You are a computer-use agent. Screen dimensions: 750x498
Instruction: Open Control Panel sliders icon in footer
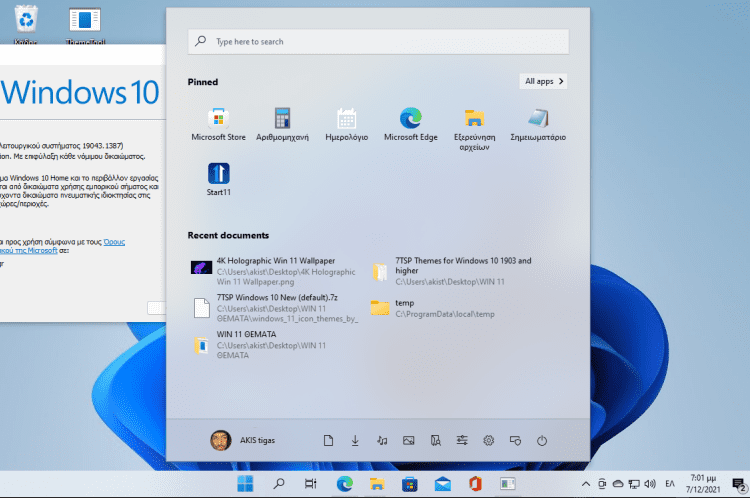coord(462,441)
